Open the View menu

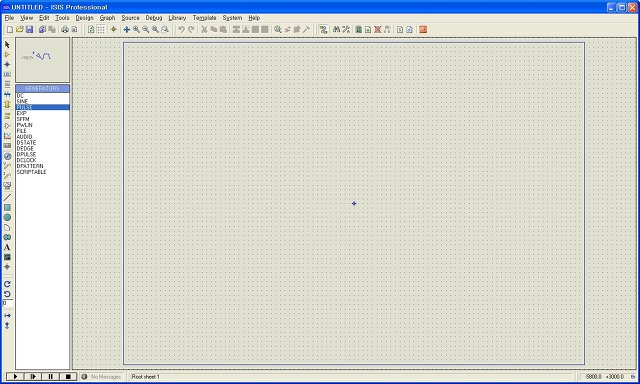coord(27,18)
